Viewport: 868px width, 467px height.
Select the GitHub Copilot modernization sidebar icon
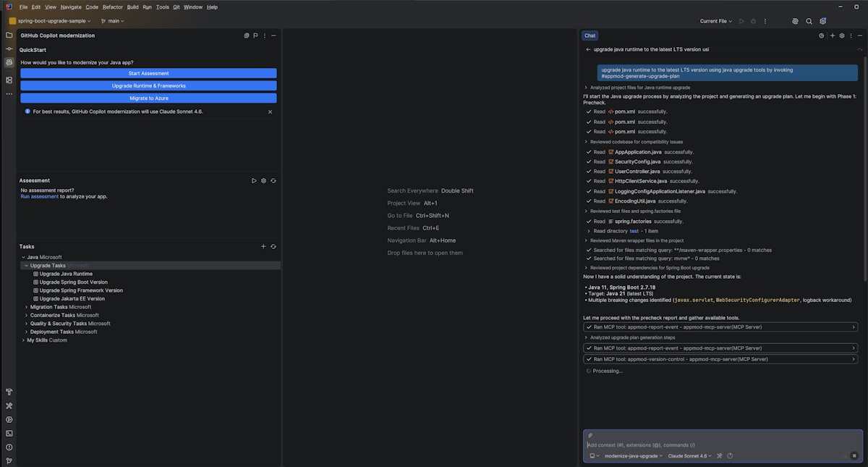(9, 62)
